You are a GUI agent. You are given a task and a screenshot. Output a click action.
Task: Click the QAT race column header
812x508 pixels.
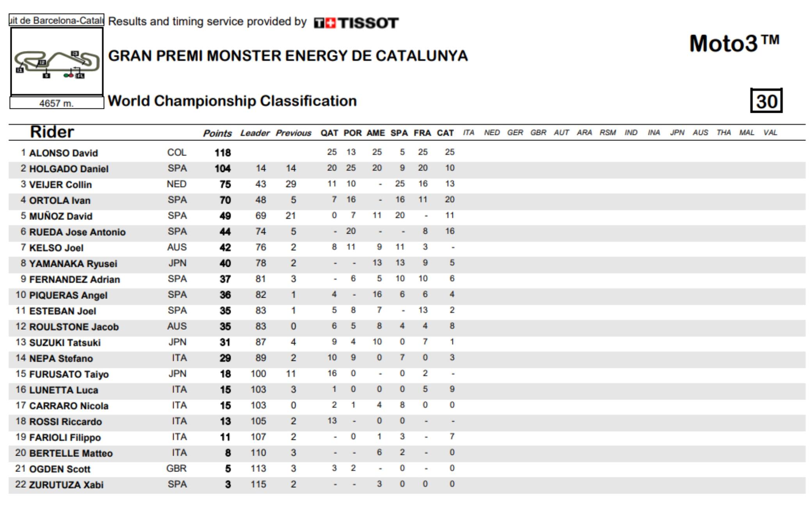329,133
